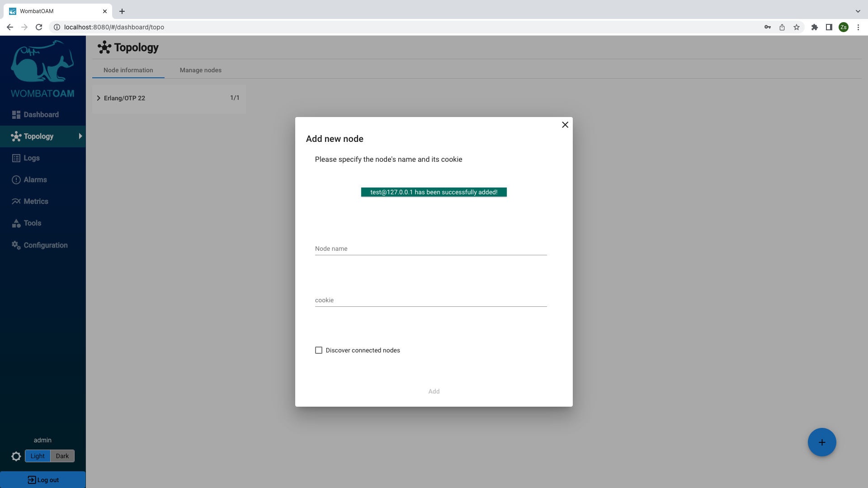
Task: Focus the Node name input field
Action: [x=431, y=249]
